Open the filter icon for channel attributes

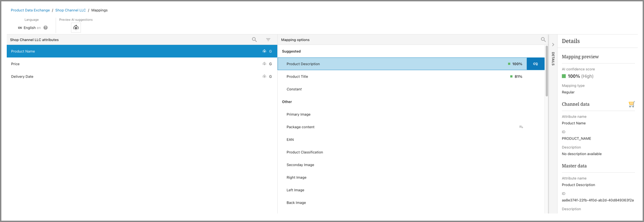click(x=268, y=40)
